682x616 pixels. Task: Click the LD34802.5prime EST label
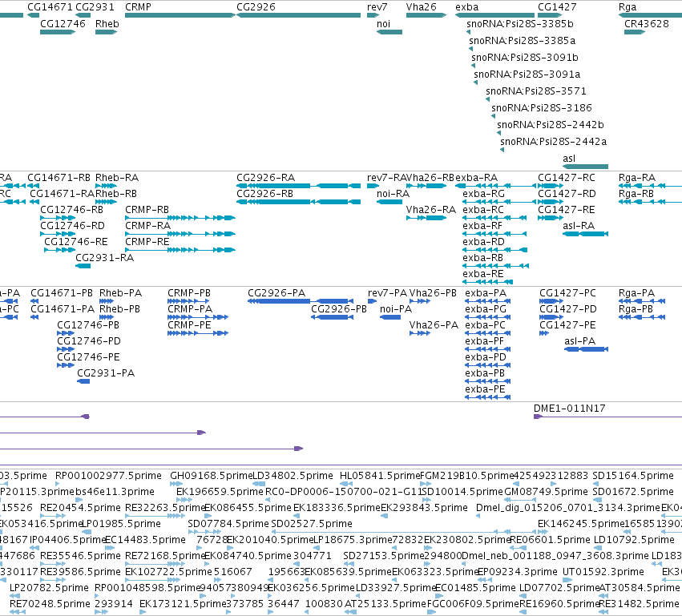[293, 476]
